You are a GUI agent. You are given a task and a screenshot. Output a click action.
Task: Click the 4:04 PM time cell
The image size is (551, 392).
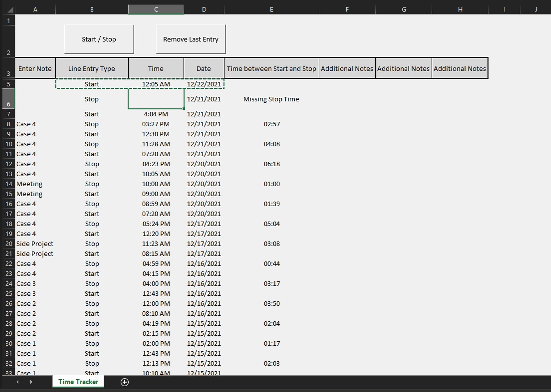(156, 114)
